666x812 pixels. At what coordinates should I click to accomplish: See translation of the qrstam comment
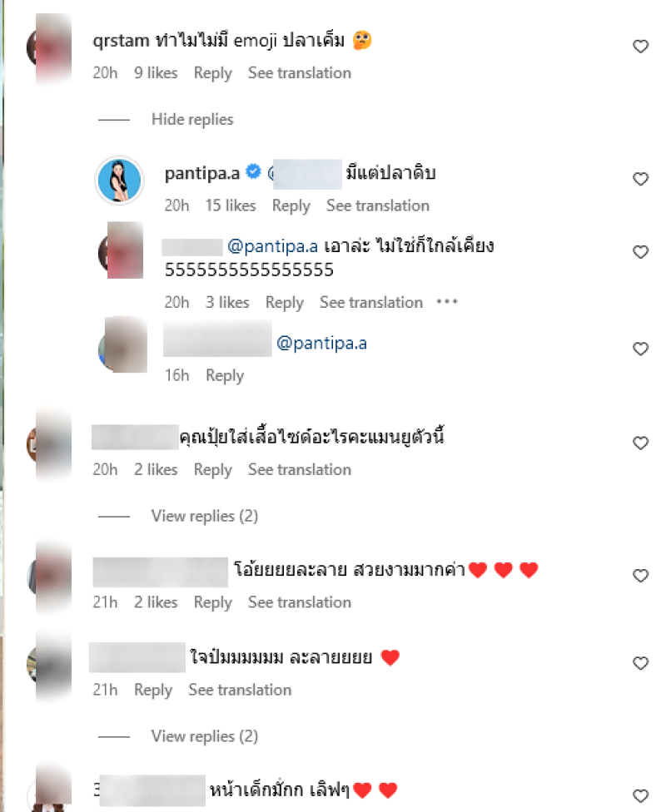point(300,73)
